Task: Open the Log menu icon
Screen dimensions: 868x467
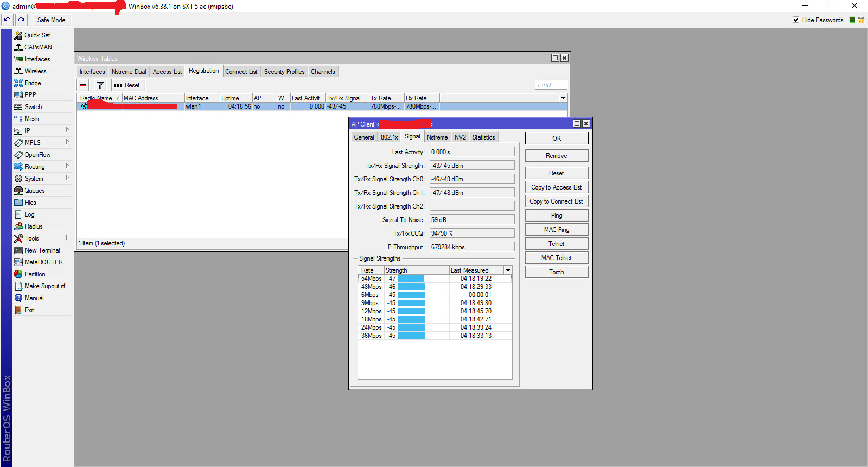Action: [x=18, y=214]
